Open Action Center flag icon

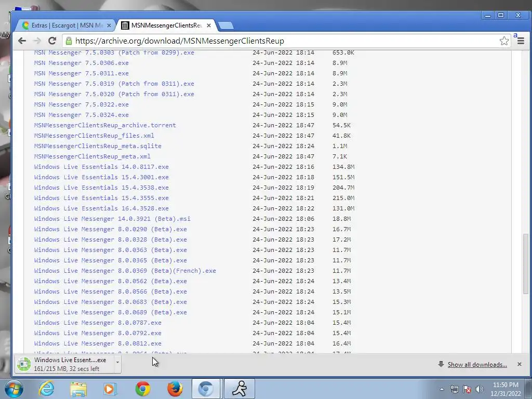[467, 389]
